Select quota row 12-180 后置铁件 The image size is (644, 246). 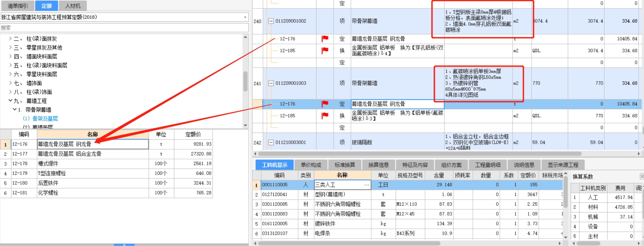(106, 183)
